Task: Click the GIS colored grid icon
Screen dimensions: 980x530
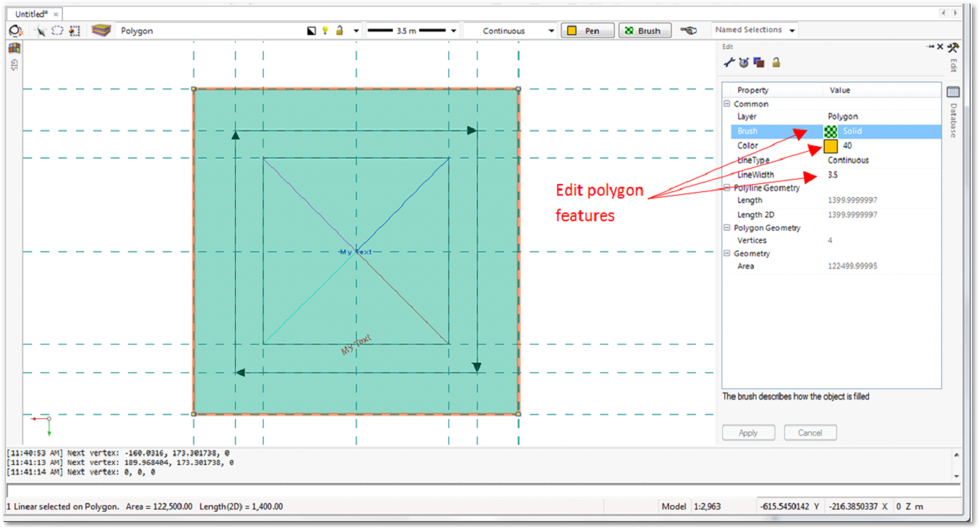Action: click(x=15, y=49)
